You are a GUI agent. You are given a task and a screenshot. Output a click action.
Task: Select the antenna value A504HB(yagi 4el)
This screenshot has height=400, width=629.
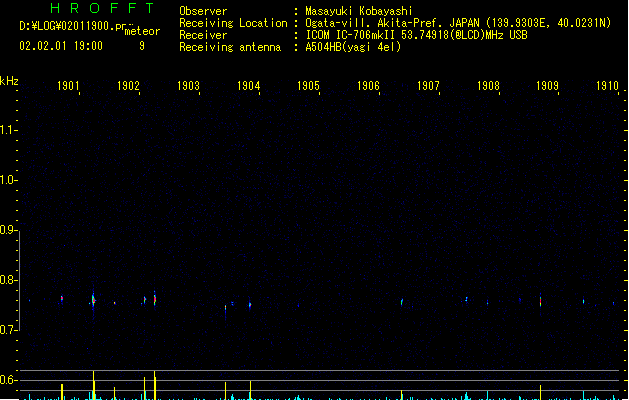tap(353, 47)
